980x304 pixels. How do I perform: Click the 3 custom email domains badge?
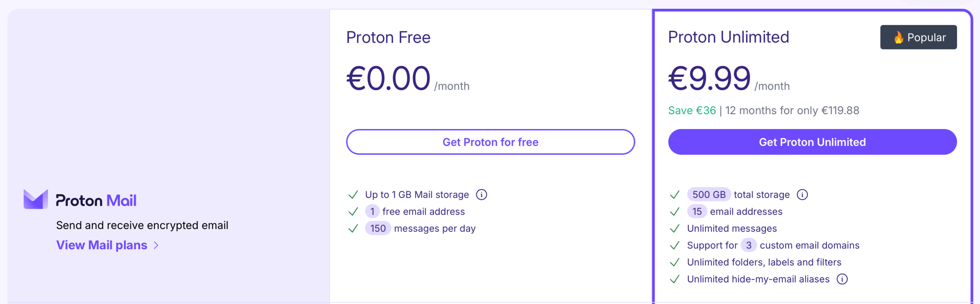coord(749,245)
